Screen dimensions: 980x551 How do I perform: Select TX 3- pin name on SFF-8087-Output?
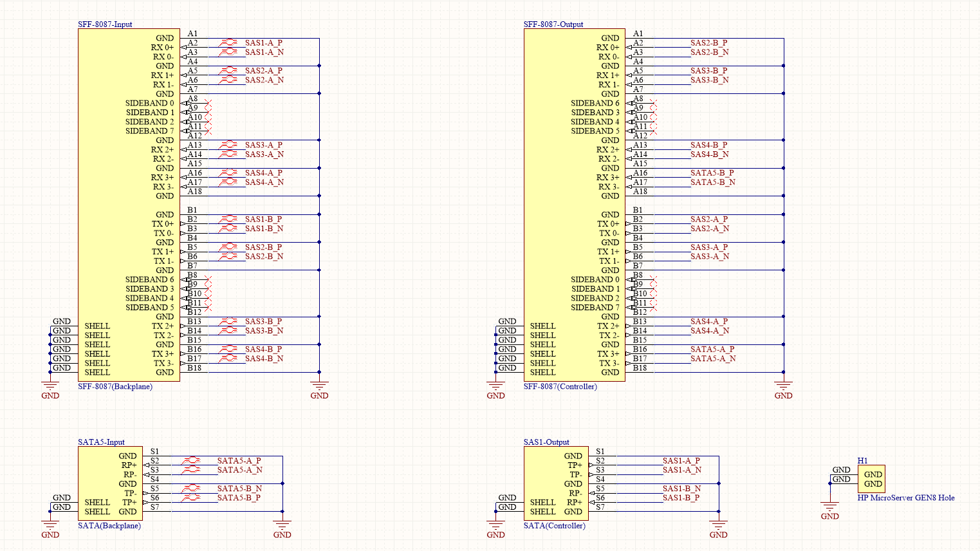coord(608,363)
